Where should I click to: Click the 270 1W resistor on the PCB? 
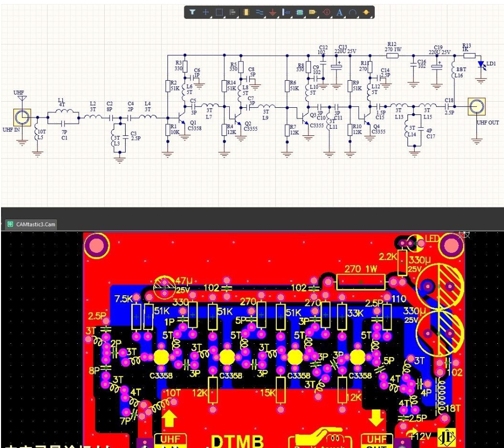[x=361, y=281]
